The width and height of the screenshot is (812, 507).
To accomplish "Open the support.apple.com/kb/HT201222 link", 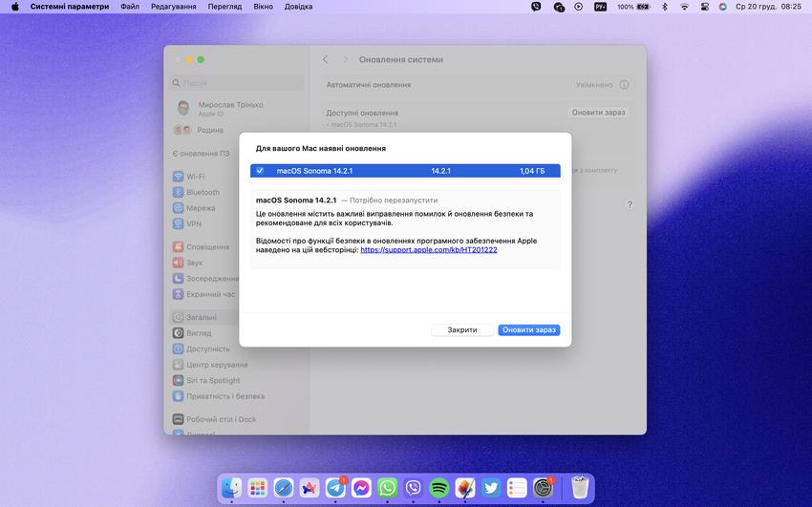I will [428, 249].
